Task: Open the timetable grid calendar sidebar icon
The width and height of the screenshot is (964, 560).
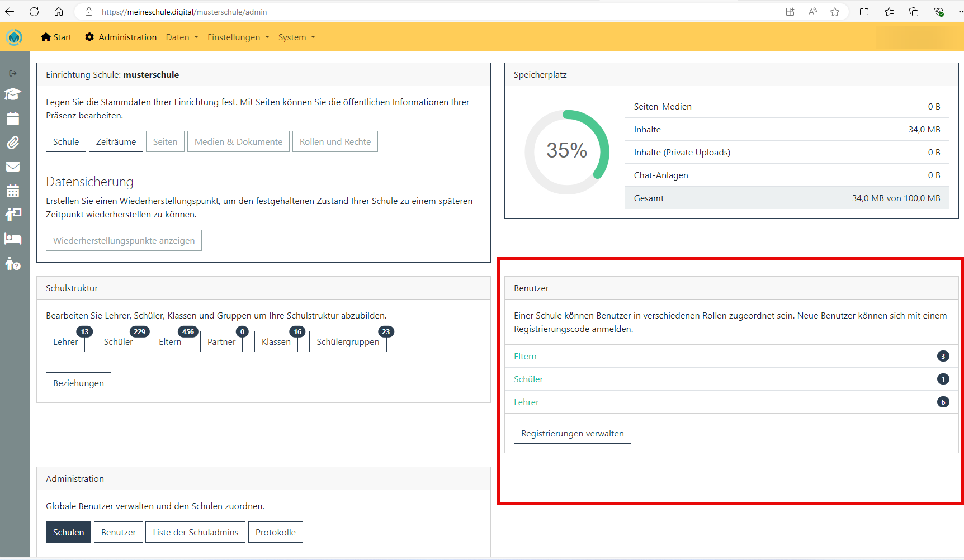Action: coord(13,191)
